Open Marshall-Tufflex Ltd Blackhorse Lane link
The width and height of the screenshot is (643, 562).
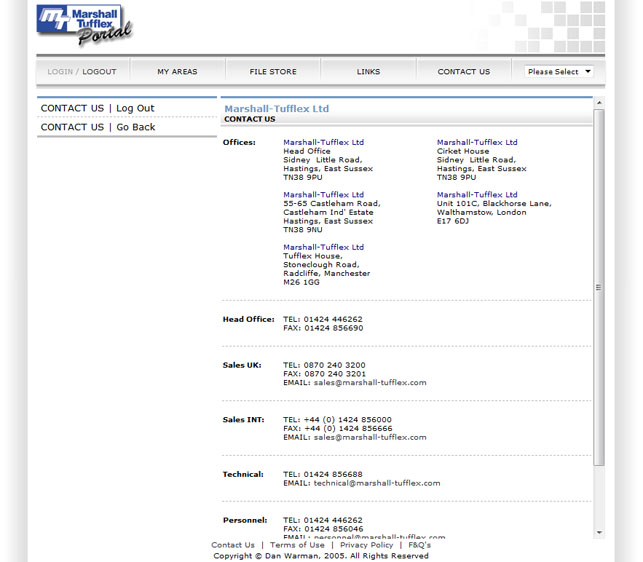(477, 195)
